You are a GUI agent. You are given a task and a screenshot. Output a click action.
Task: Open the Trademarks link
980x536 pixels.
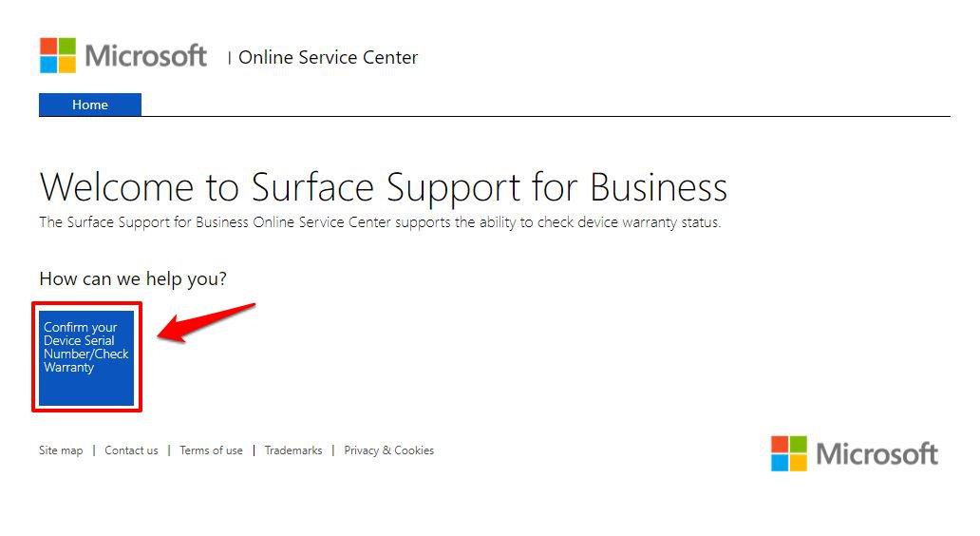point(293,450)
